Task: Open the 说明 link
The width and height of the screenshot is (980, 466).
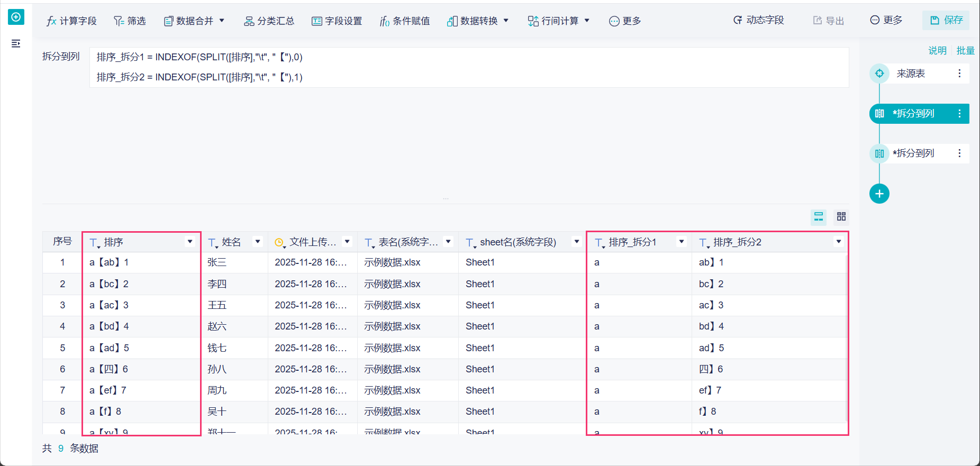Action: pos(937,50)
